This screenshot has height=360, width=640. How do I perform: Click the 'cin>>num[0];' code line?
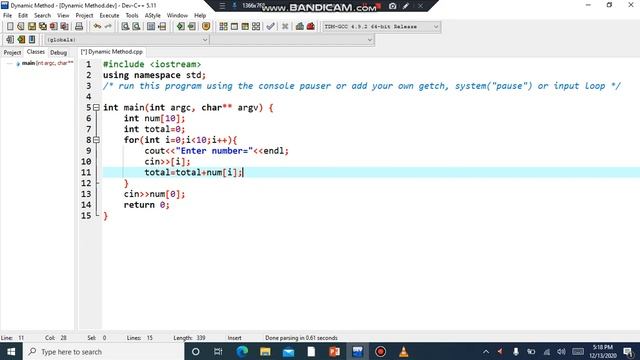[154, 194]
